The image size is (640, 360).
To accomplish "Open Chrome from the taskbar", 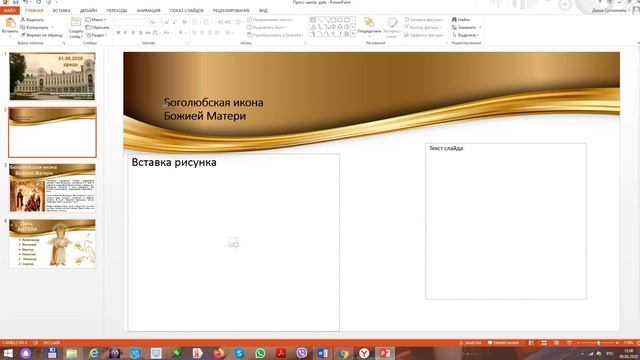I will [343, 353].
